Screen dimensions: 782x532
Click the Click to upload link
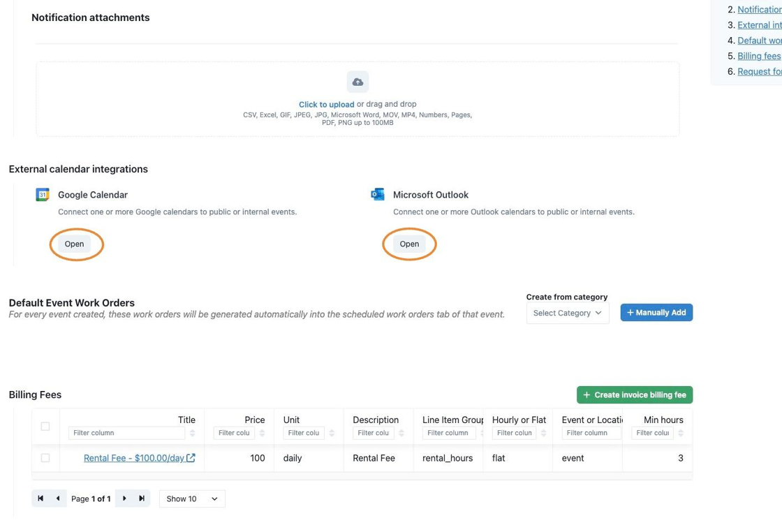click(x=326, y=104)
